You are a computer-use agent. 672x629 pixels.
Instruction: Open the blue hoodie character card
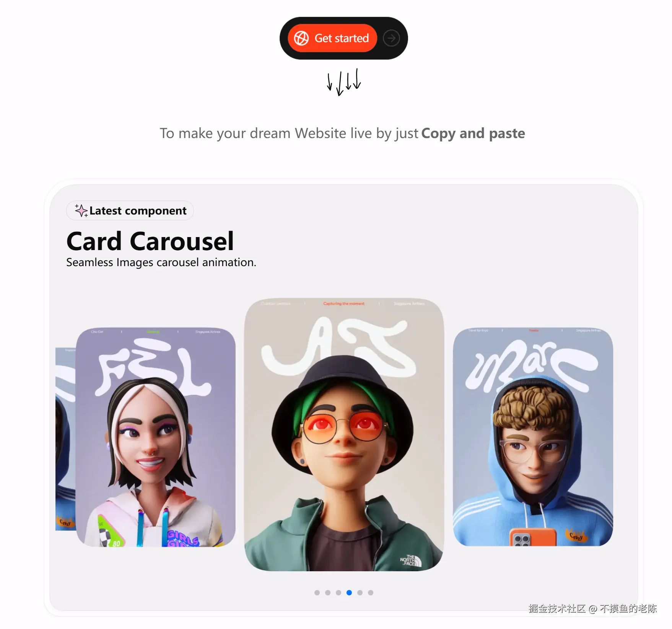533,437
